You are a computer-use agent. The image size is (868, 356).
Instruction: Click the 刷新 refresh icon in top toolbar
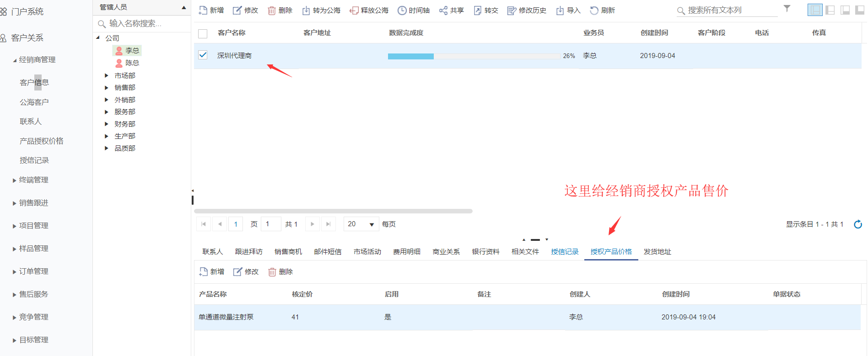[x=594, y=11]
